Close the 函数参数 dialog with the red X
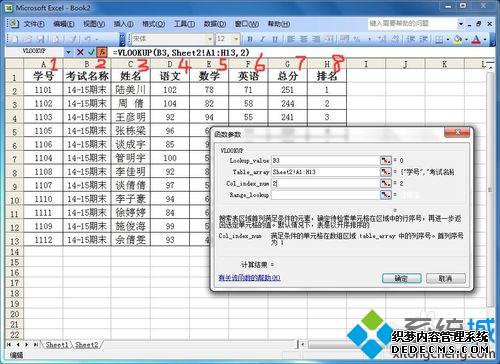 (x=457, y=132)
